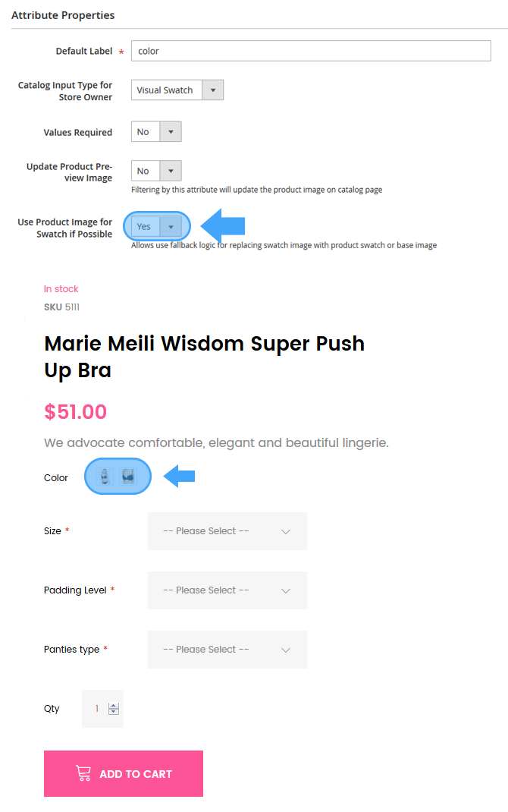Click the Visual Swatch dropdown arrow icon
This screenshot has height=812, width=508.
[x=212, y=90]
